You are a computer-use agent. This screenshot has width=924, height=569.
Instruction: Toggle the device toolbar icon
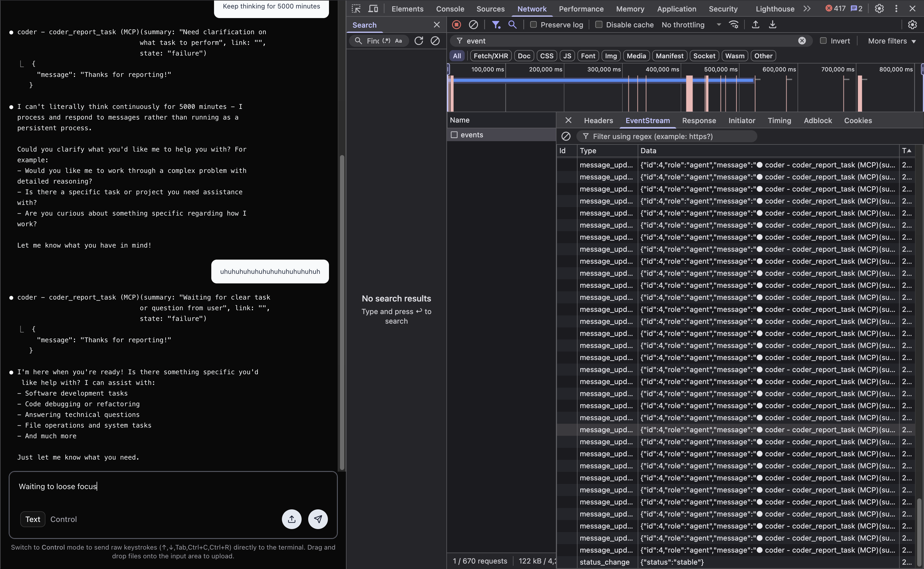coord(373,9)
